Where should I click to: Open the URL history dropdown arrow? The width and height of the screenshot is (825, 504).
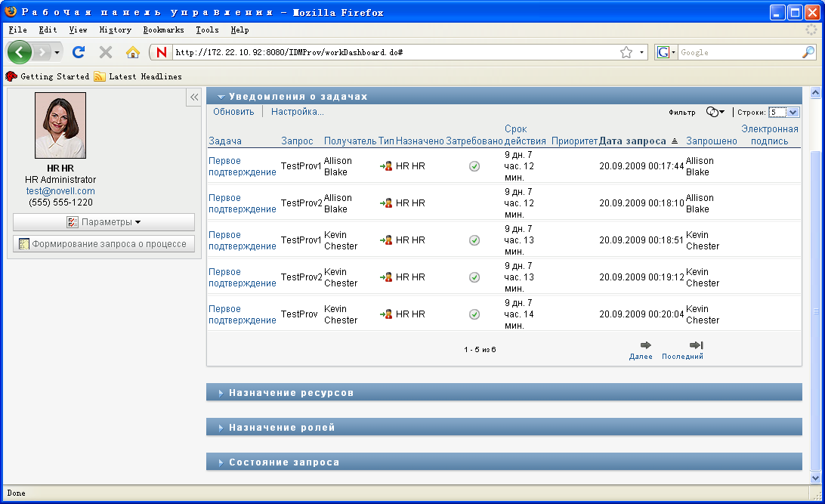[641, 53]
